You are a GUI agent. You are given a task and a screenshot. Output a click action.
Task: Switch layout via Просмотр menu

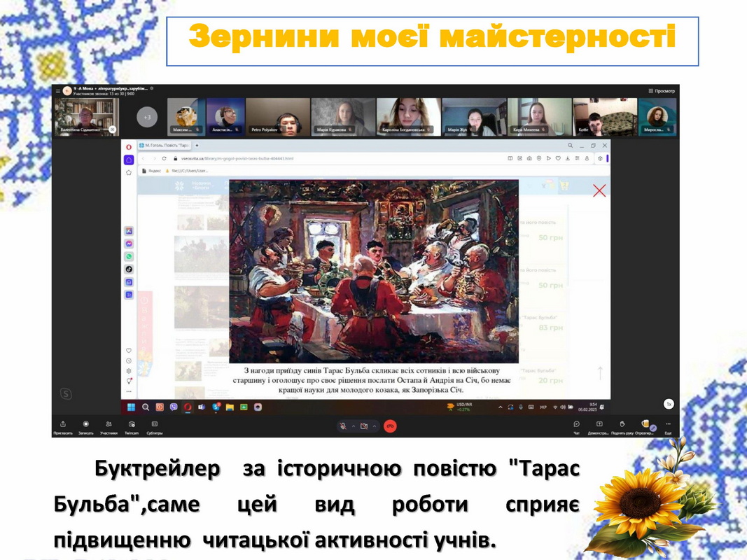coord(662,91)
